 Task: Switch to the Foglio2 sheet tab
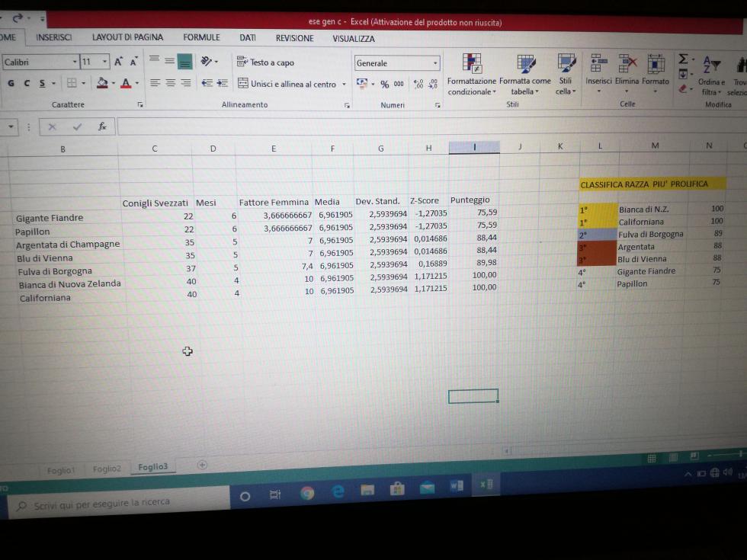pos(107,469)
